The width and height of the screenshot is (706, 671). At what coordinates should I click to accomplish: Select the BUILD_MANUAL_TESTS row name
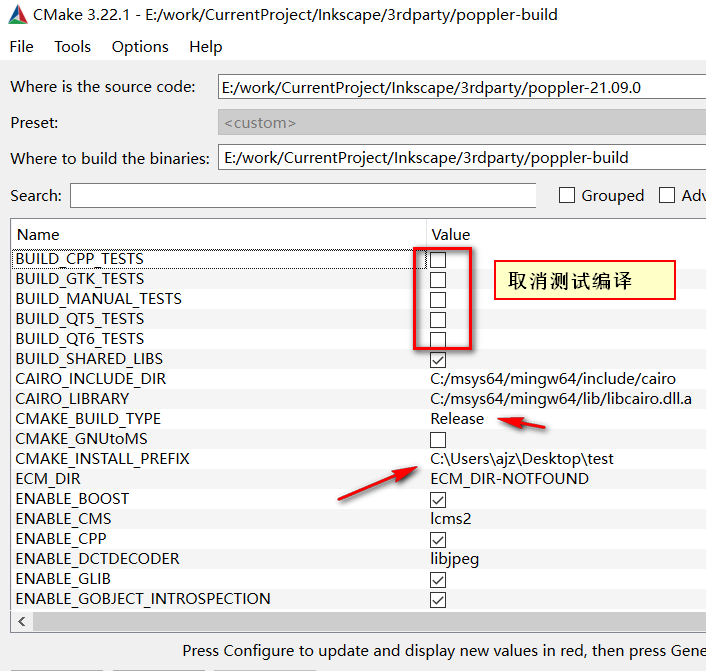click(x=99, y=299)
